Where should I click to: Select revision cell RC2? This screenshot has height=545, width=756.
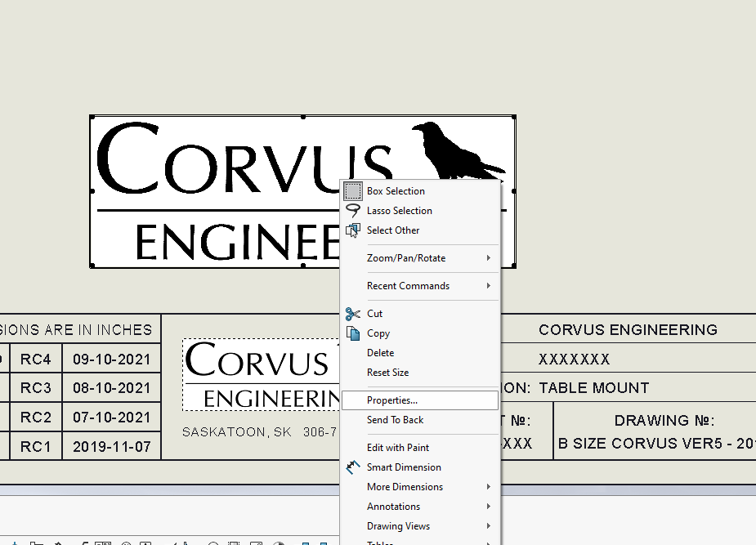(36, 418)
